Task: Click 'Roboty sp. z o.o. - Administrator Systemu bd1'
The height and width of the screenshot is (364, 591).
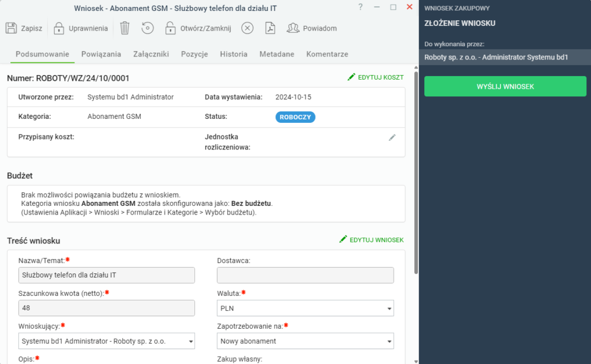Action: tap(496, 57)
